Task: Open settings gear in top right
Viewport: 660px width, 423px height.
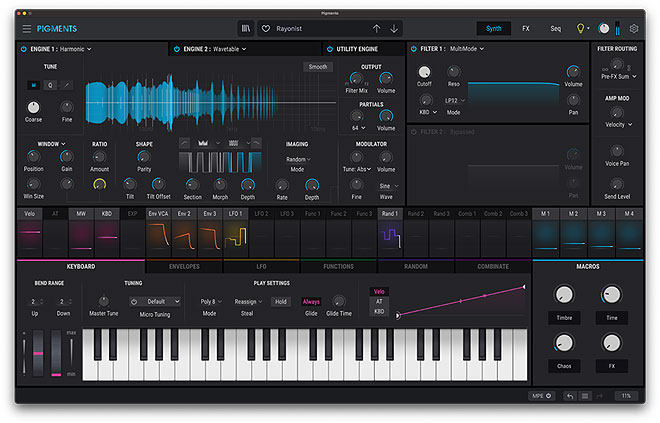Action: click(634, 29)
